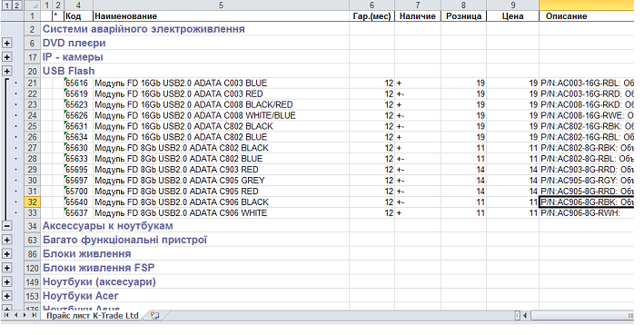Expand the group beside IP - камеры row
Image resolution: width=644 pixels, height=335 pixels.
pyautogui.click(x=7, y=57)
